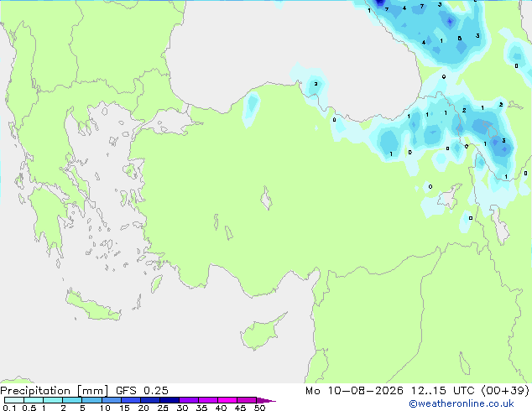Select the 45–50 mm legend swatch
Viewport: 532px width, 411px height.
click(x=247, y=400)
